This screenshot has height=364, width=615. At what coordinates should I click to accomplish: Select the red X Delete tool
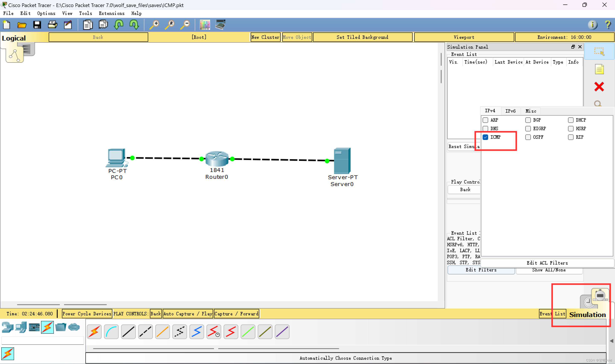click(599, 87)
